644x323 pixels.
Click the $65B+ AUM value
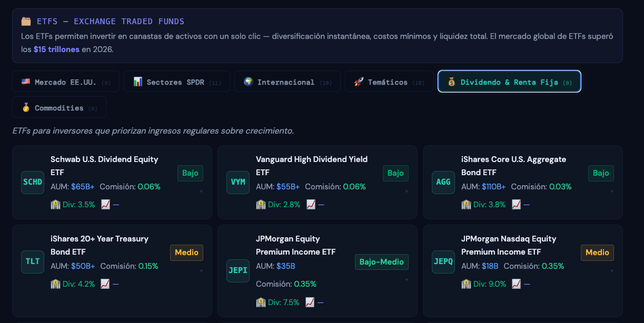tap(83, 187)
